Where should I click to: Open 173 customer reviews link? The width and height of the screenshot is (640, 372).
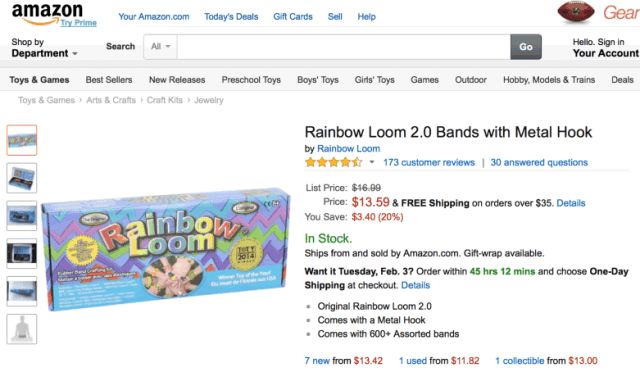click(x=429, y=163)
